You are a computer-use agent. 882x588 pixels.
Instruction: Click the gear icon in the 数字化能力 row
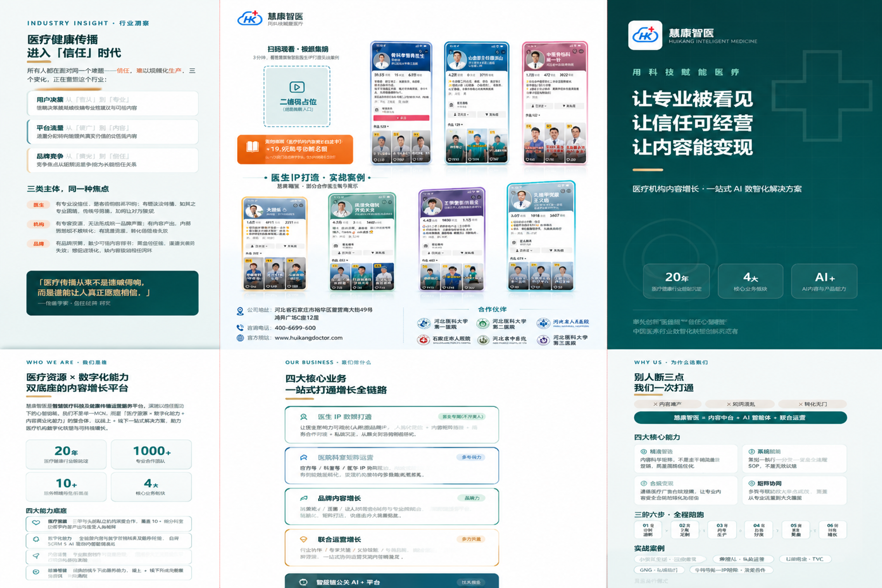tap(36, 539)
